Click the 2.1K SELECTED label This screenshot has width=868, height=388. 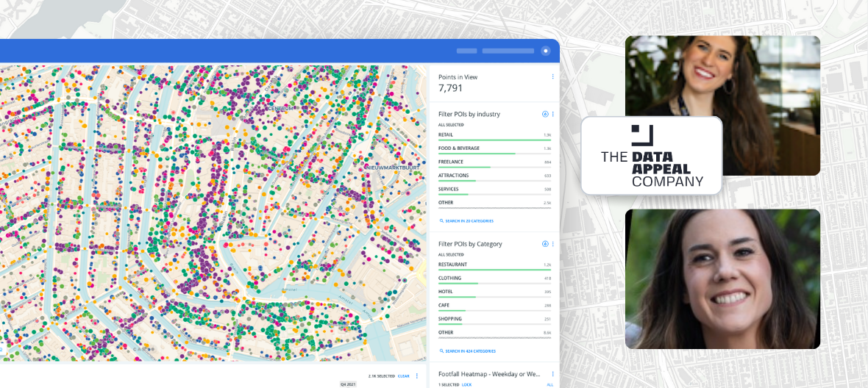tap(382, 376)
